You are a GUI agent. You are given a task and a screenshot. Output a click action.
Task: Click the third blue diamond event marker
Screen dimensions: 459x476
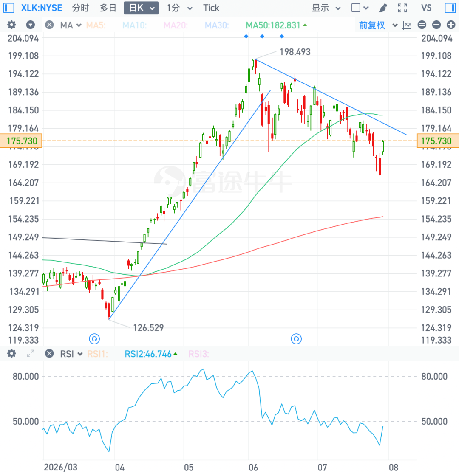(x=282, y=37)
